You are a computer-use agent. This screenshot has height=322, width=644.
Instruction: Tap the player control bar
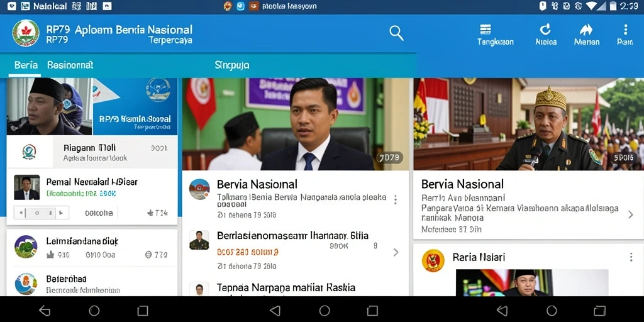click(42, 213)
